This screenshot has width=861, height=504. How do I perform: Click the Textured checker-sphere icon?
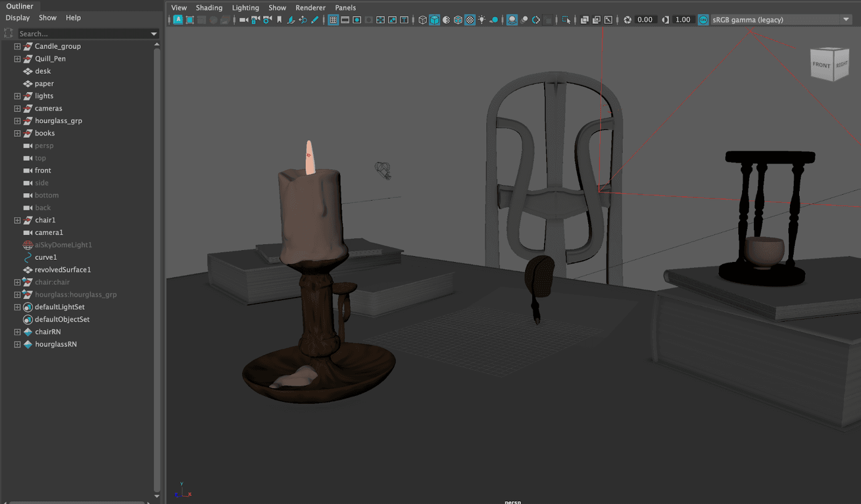tap(470, 20)
